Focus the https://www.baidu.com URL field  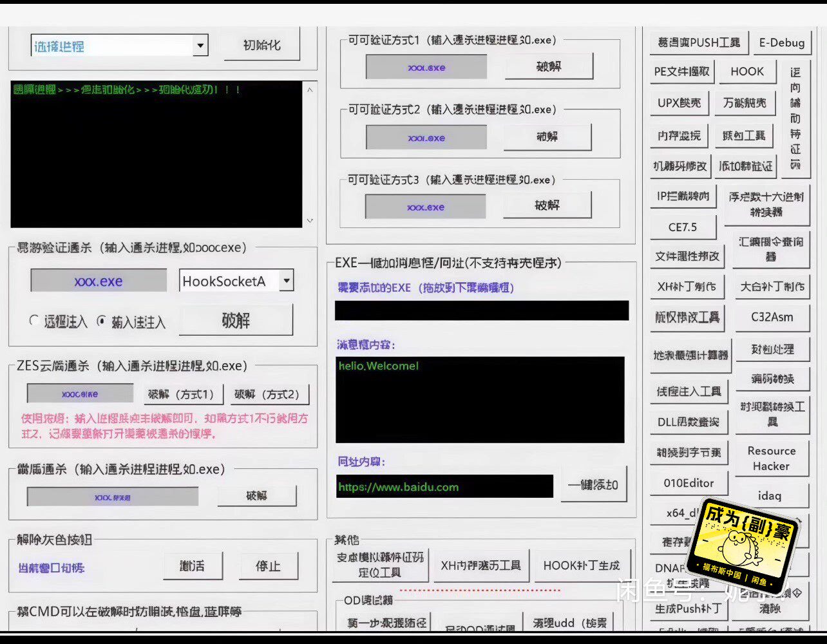click(444, 487)
